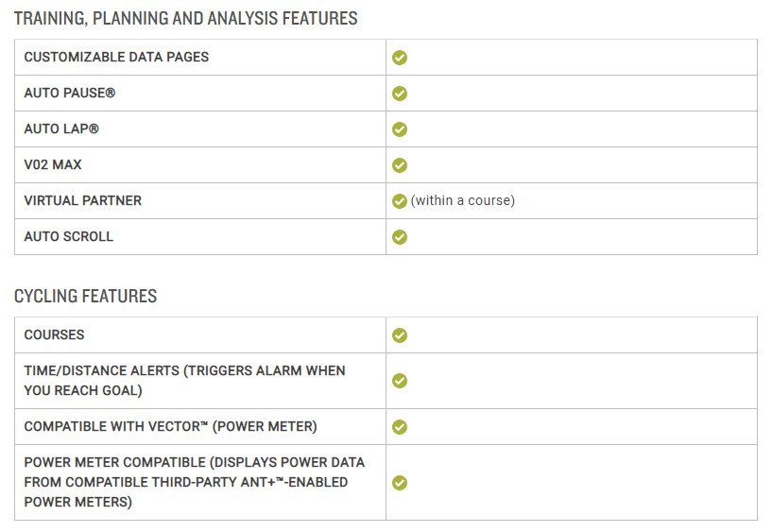Click the Customizable Data Pages label
This screenshot has width=772, height=532.
click(116, 57)
